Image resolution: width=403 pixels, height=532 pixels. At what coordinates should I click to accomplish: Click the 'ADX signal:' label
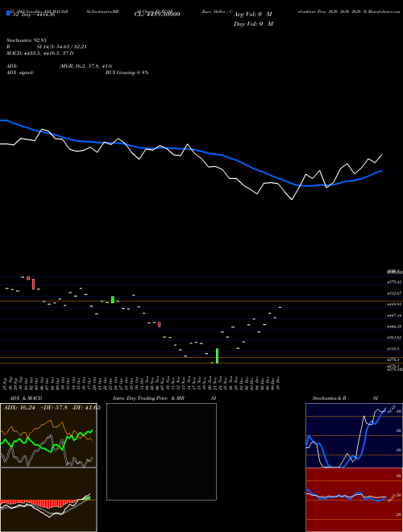click(20, 73)
